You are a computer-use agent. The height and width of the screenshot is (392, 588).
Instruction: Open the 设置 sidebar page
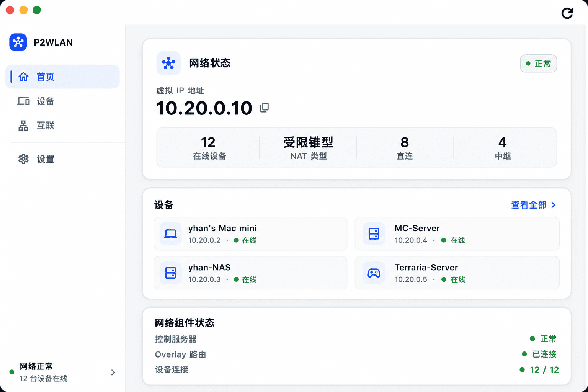pos(62,159)
